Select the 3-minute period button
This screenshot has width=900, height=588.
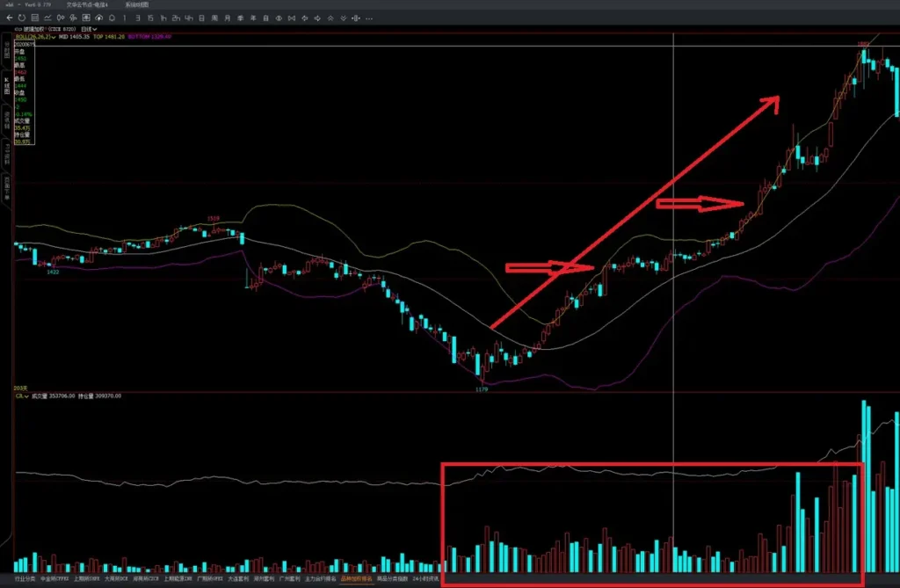[138, 18]
